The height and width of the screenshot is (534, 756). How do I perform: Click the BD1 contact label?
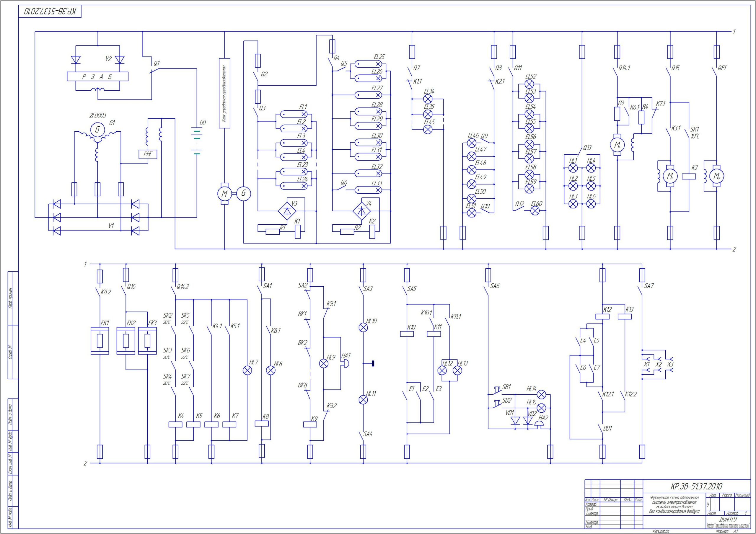tap(607, 428)
